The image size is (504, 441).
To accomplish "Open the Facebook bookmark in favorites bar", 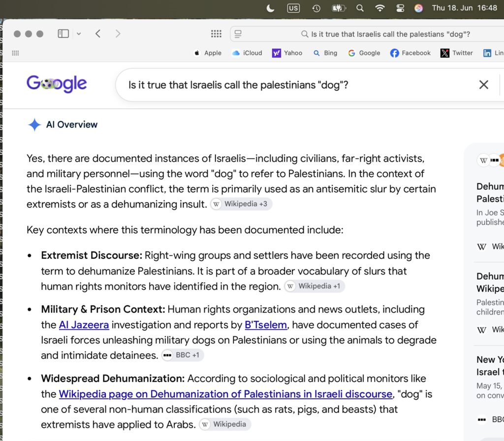I will point(410,53).
